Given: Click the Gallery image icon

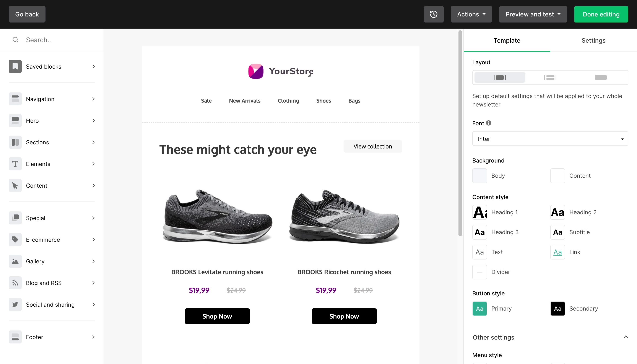Looking at the screenshot, I should [15, 261].
